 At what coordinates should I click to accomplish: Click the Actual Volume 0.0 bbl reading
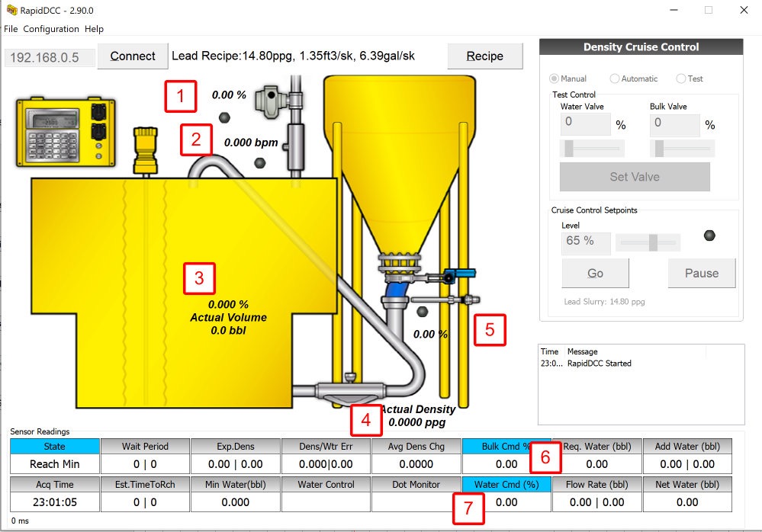228,324
